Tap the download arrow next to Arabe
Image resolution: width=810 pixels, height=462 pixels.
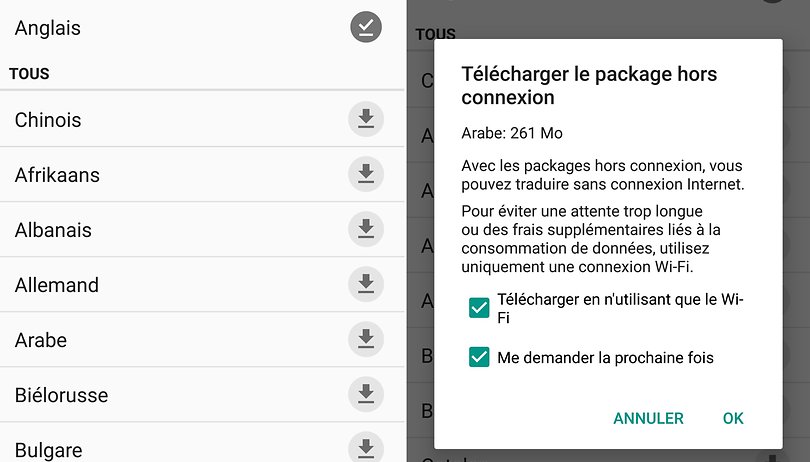(366, 340)
